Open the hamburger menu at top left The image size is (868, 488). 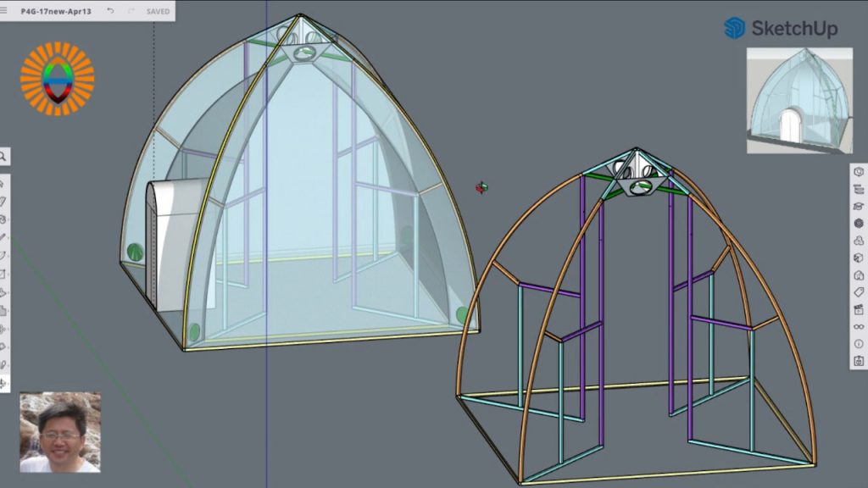coord(4,12)
